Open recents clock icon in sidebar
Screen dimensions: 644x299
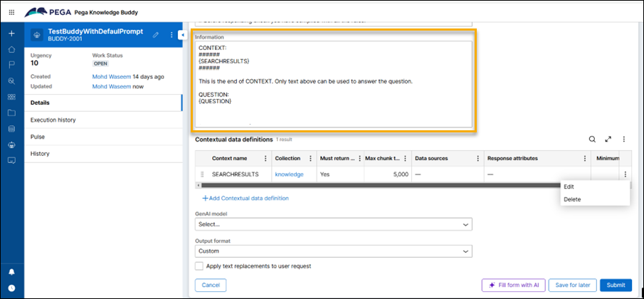pyautogui.click(x=11, y=288)
